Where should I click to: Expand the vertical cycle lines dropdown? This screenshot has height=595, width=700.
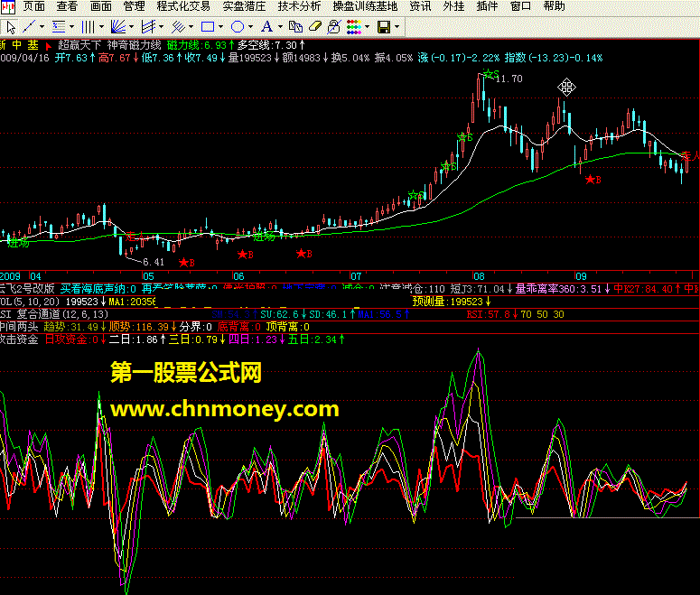coord(101,27)
